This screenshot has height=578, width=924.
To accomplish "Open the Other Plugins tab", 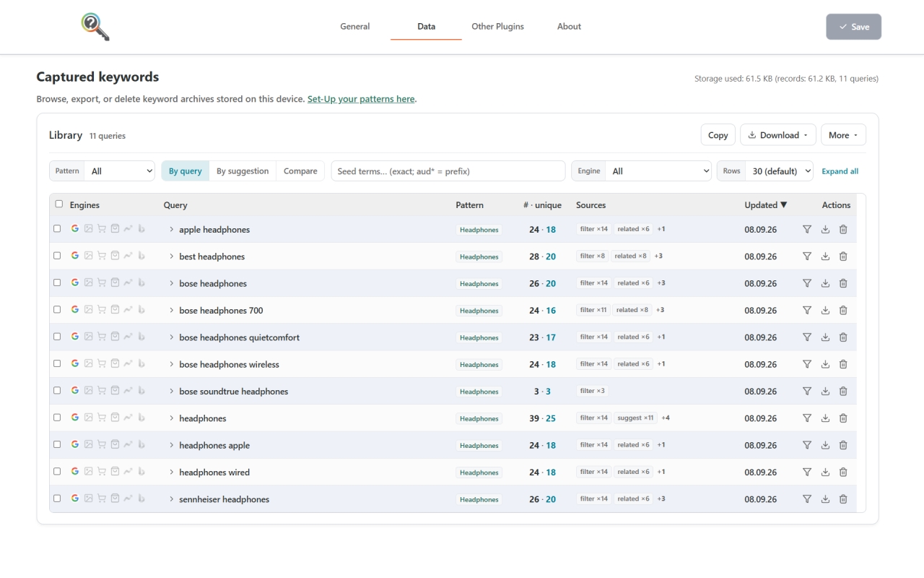I will (498, 27).
